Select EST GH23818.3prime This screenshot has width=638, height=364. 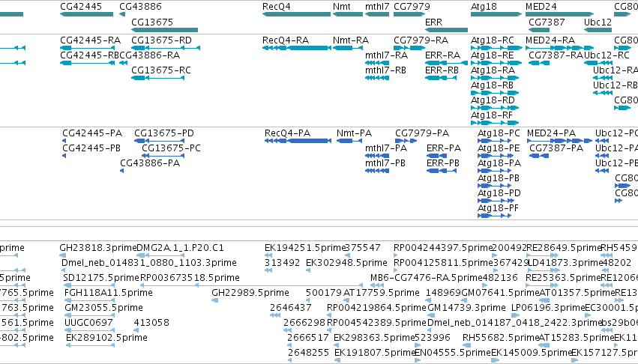point(63,255)
